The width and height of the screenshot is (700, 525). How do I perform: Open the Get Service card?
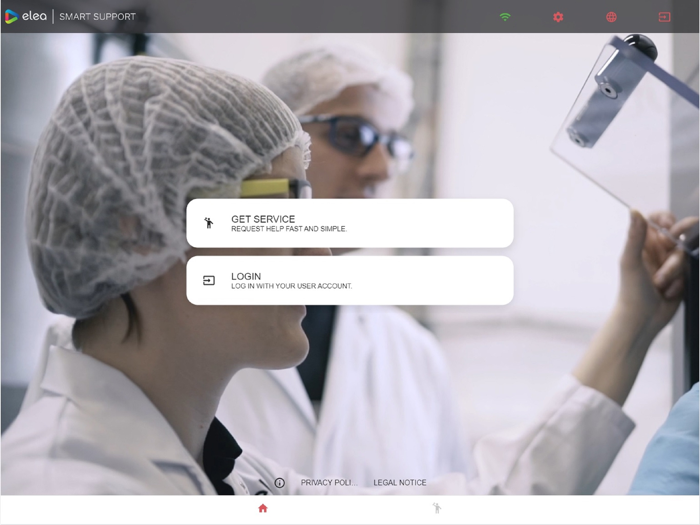coord(350,223)
